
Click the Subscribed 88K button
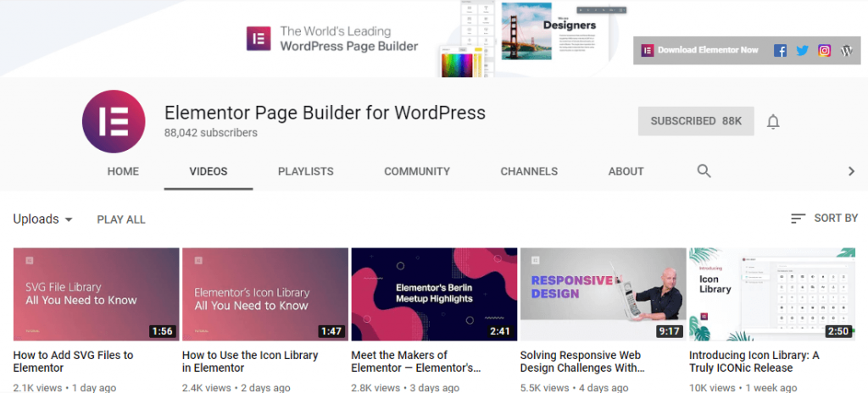[696, 121]
